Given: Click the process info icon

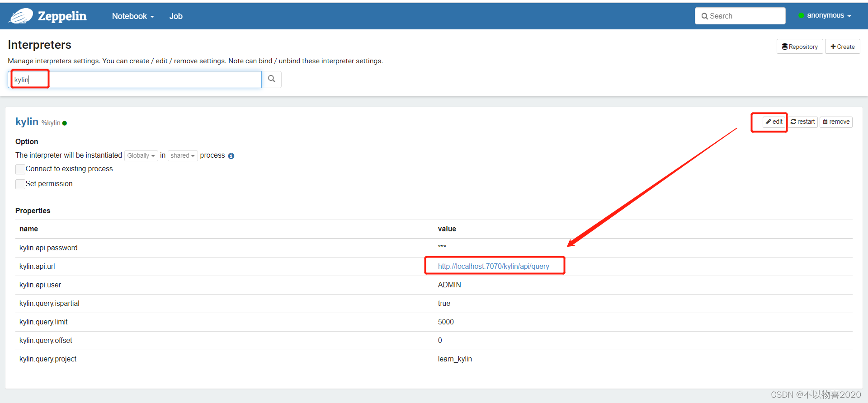Looking at the screenshot, I should [231, 156].
